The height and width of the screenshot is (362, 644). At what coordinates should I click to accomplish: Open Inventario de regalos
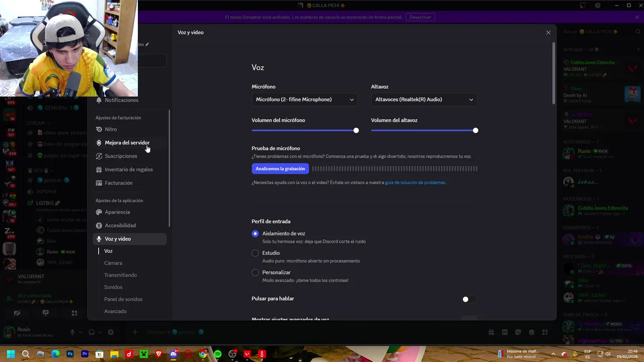(x=130, y=169)
